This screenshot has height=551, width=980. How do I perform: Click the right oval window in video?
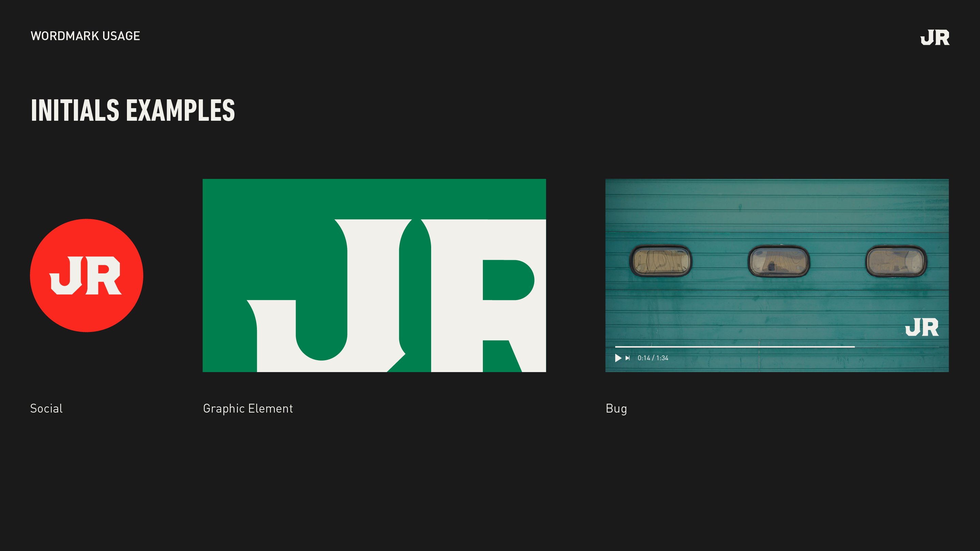coord(896,261)
